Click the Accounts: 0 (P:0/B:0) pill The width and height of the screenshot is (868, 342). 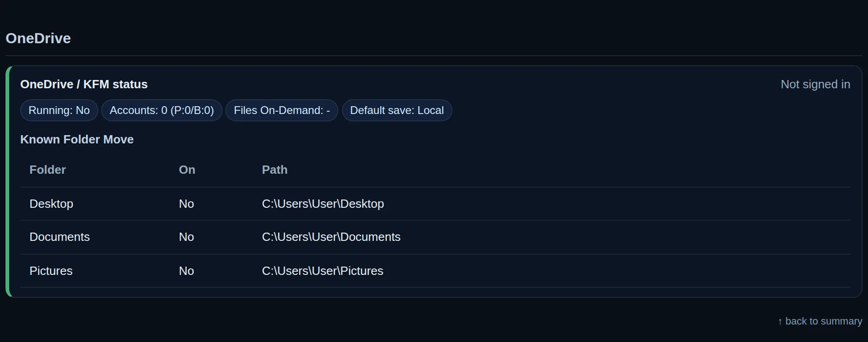162,110
